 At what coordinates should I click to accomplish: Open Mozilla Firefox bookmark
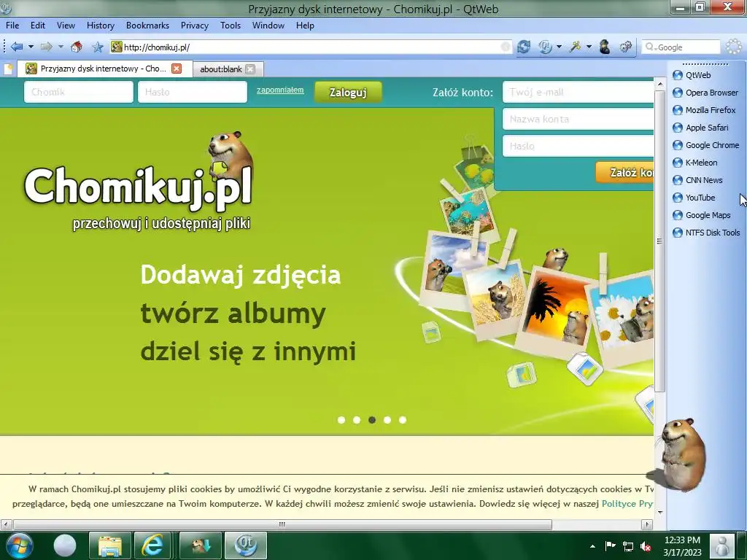(x=704, y=110)
